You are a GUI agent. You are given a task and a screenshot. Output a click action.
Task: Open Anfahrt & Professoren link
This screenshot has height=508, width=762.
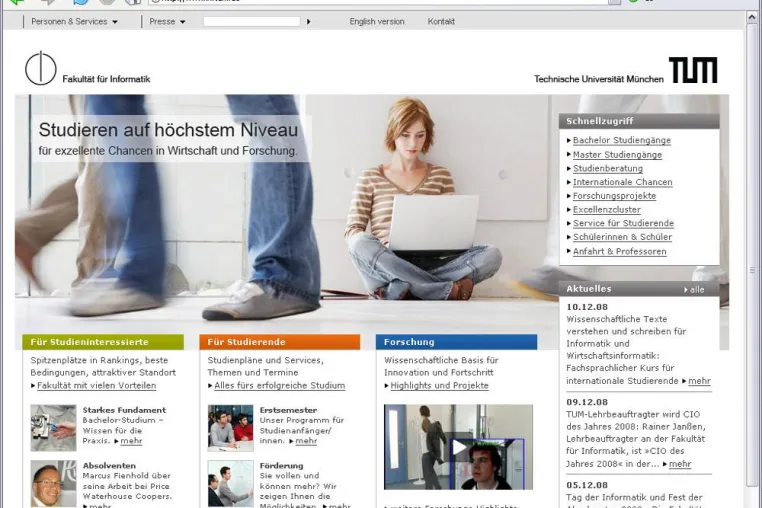point(619,251)
